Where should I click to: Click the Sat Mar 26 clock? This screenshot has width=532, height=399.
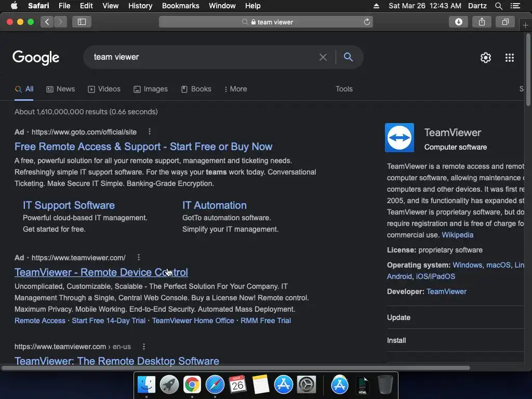click(x=425, y=6)
